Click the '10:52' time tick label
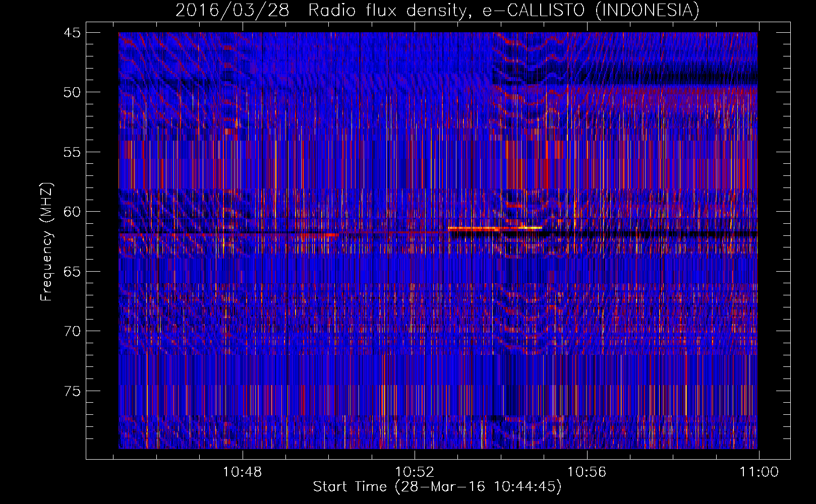This screenshot has width=816, height=504. click(x=415, y=472)
